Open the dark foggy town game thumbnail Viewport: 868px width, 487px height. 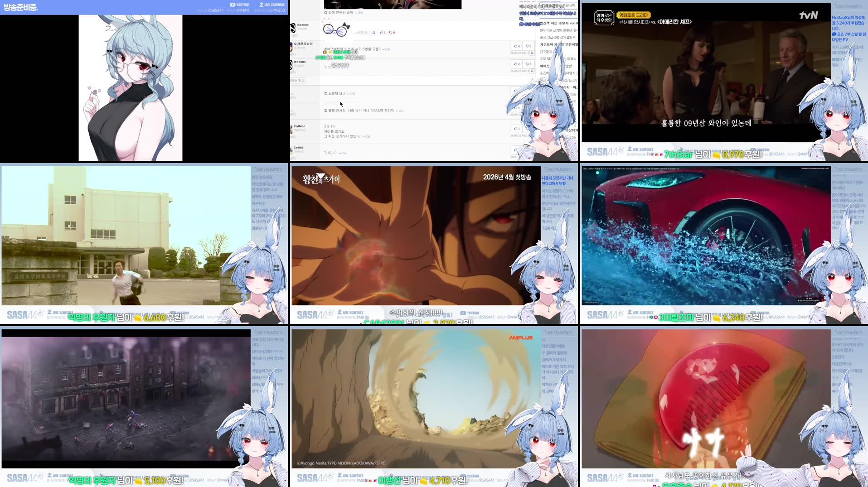click(x=144, y=407)
